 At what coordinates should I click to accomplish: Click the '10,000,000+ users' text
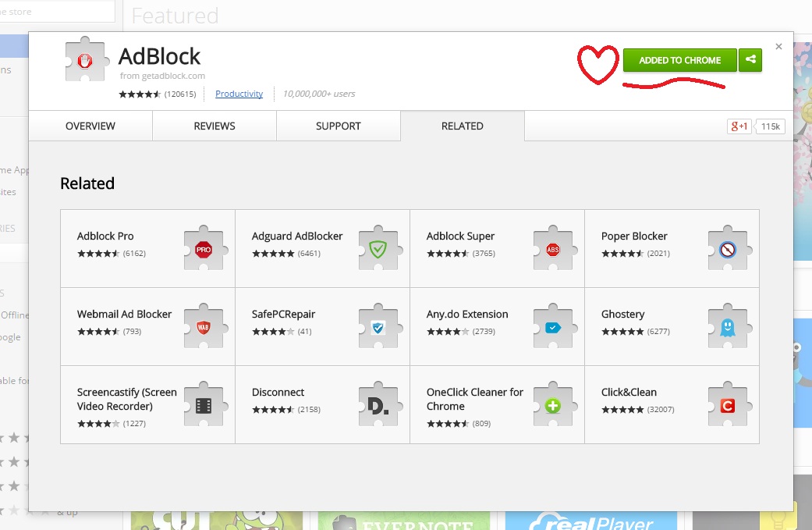(x=319, y=94)
